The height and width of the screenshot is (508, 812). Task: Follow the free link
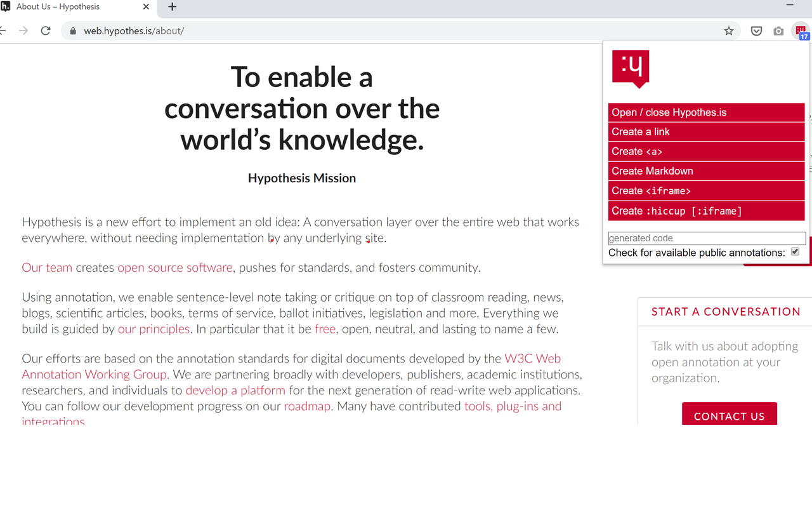click(x=325, y=329)
